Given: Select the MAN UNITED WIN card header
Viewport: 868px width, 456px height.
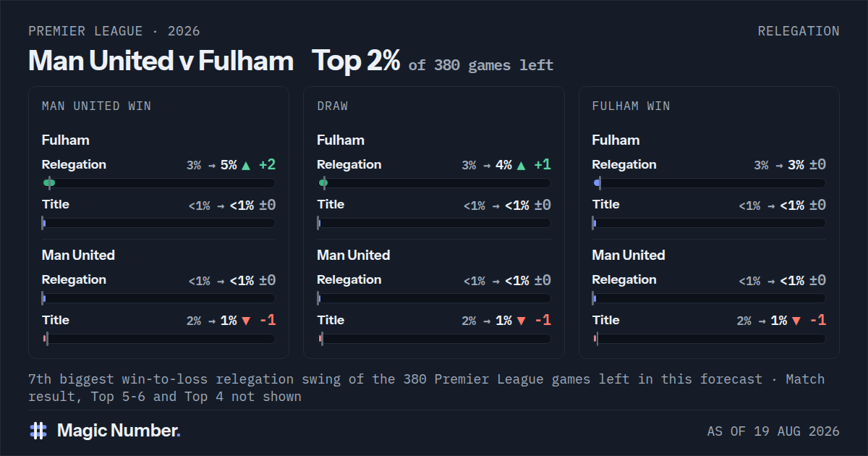Looking at the screenshot, I should click(x=96, y=106).
